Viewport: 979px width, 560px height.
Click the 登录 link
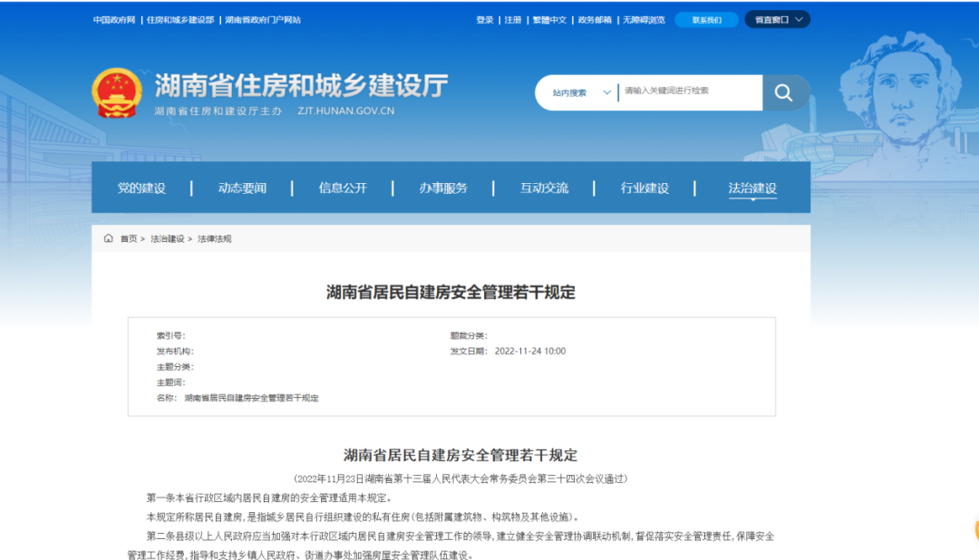coord(485,20)
